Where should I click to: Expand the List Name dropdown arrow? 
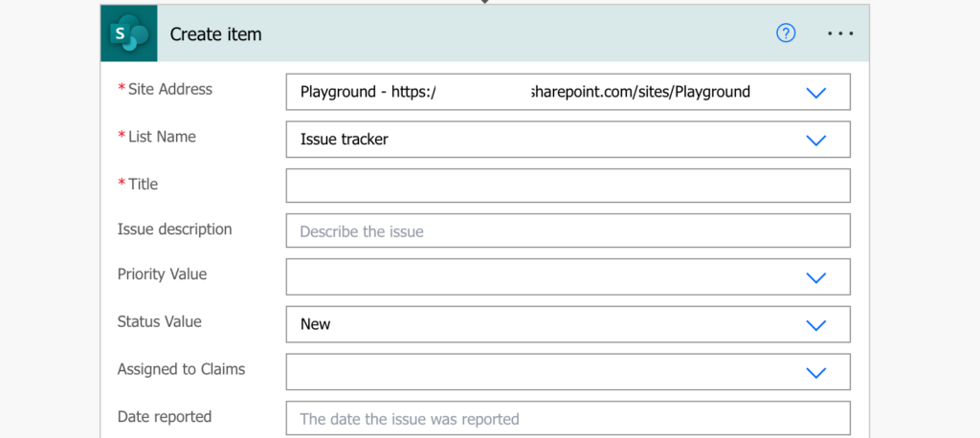[x=816, y=140]
